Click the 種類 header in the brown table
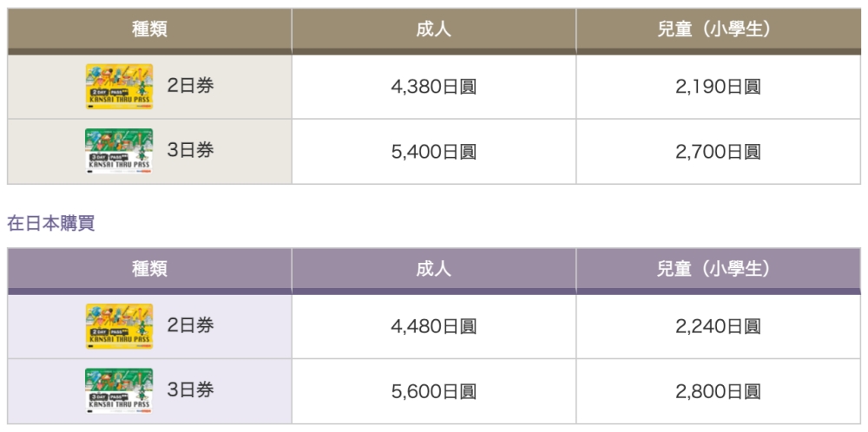868x432 pixels. (149, 29)
